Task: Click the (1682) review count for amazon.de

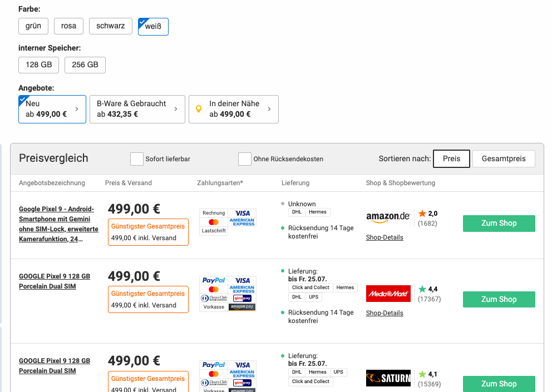Action: [427, 224]
